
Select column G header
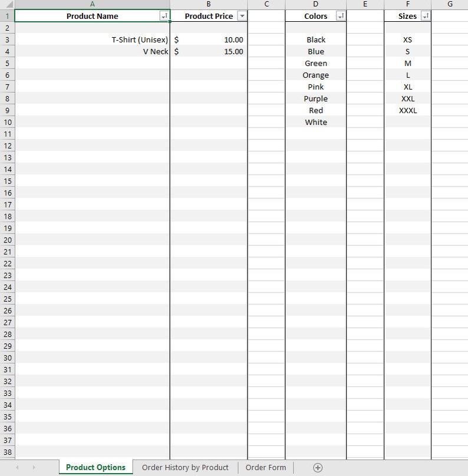pyautogui.click(x=450, y=4)
